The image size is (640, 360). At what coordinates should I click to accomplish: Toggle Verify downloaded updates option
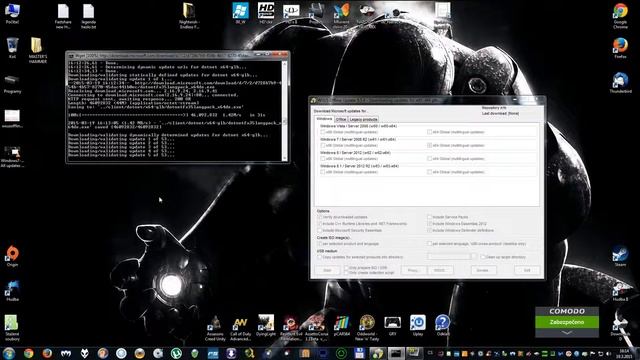(320, 217)
